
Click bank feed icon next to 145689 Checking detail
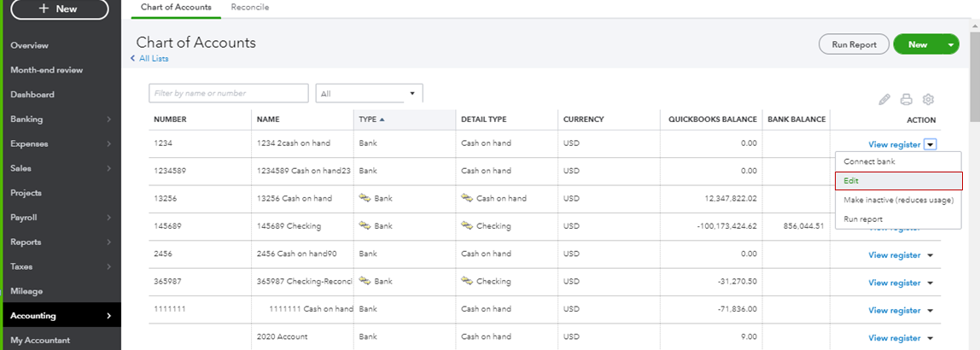point(467,226)
